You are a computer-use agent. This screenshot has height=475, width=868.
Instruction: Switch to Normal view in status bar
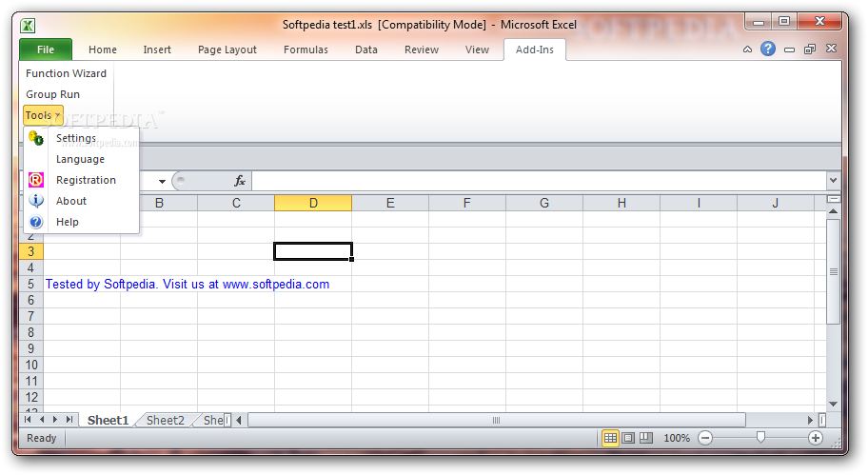(610, 438)
